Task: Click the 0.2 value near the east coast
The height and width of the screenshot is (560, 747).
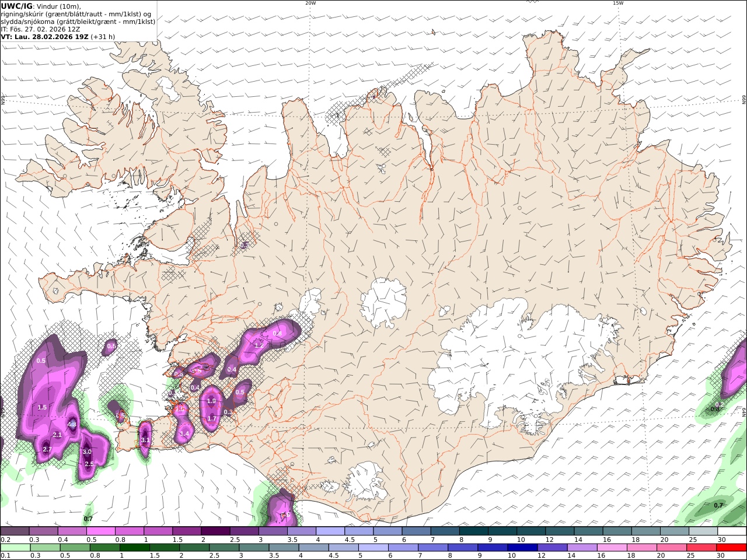Action: [x=720, y=404]
